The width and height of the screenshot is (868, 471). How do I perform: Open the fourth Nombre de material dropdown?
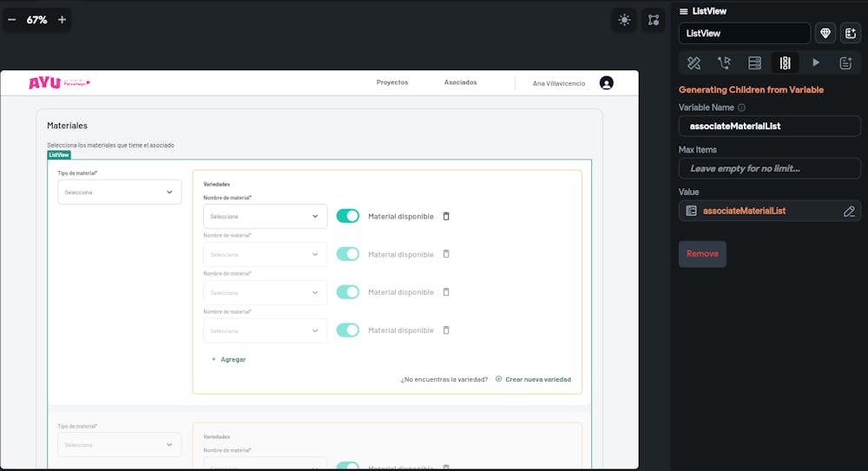[265, 330]
